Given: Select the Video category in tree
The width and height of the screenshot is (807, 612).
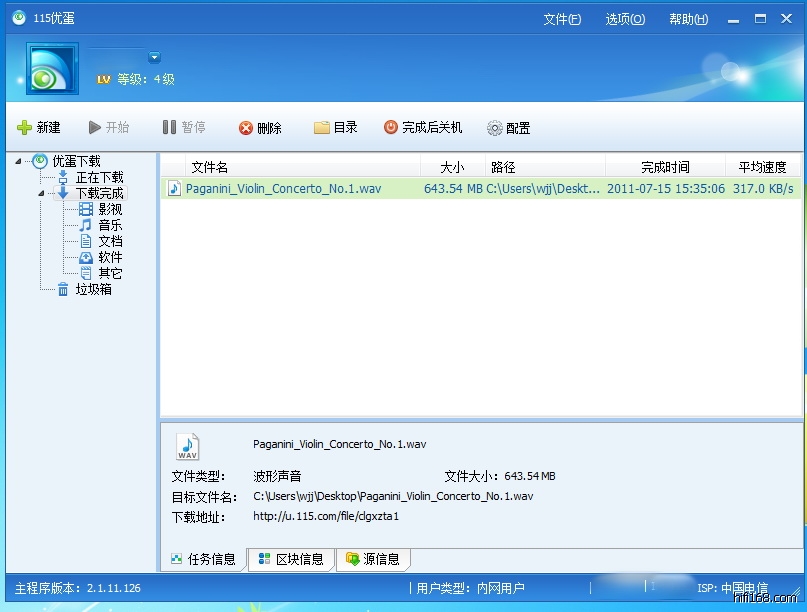Looking at the screenshot, I should pos(109,209).
